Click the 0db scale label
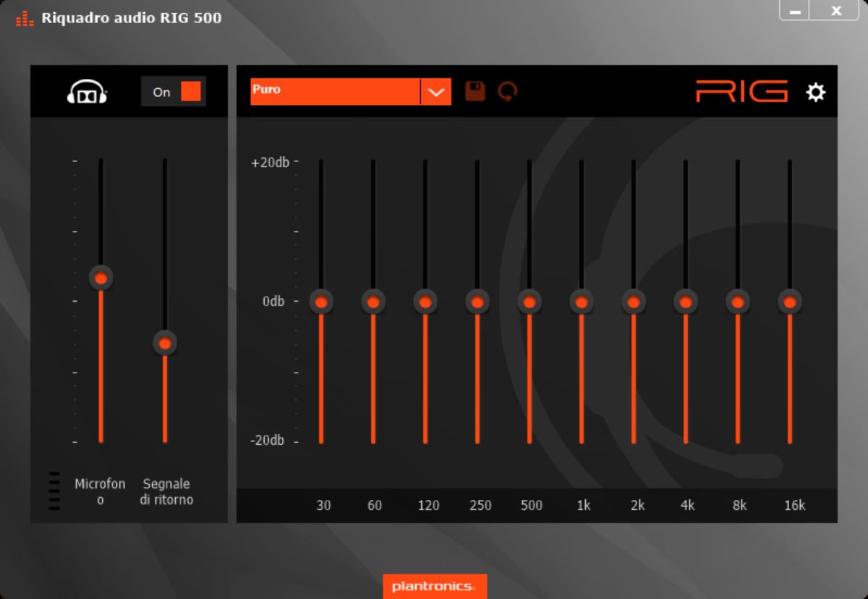Viewport: 868px width, 599px height. click(273, 301)
